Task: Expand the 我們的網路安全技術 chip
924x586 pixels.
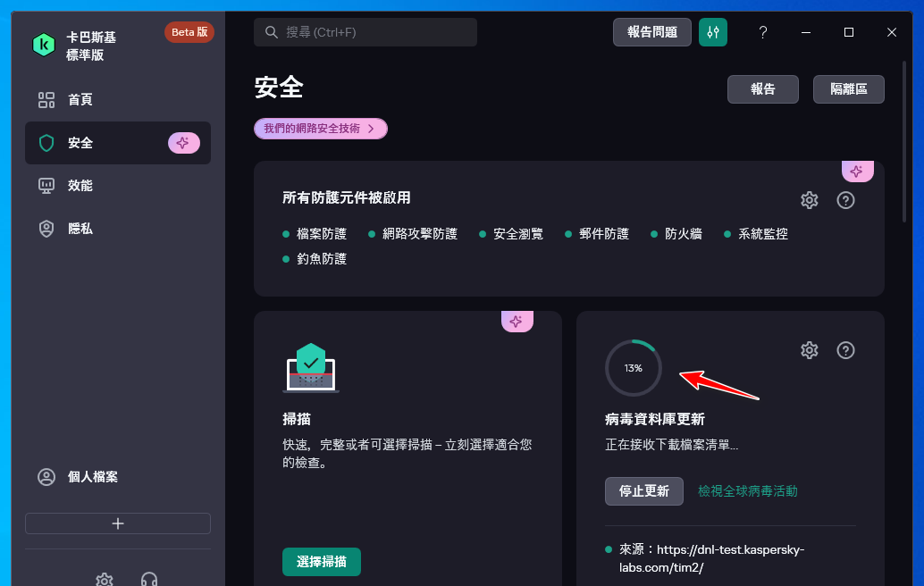Action: click(320, 129)
